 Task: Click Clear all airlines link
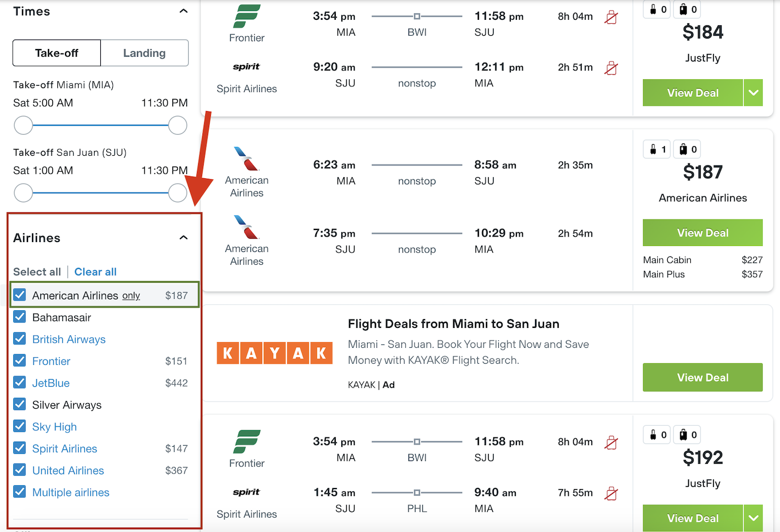[x=95, y=272]
